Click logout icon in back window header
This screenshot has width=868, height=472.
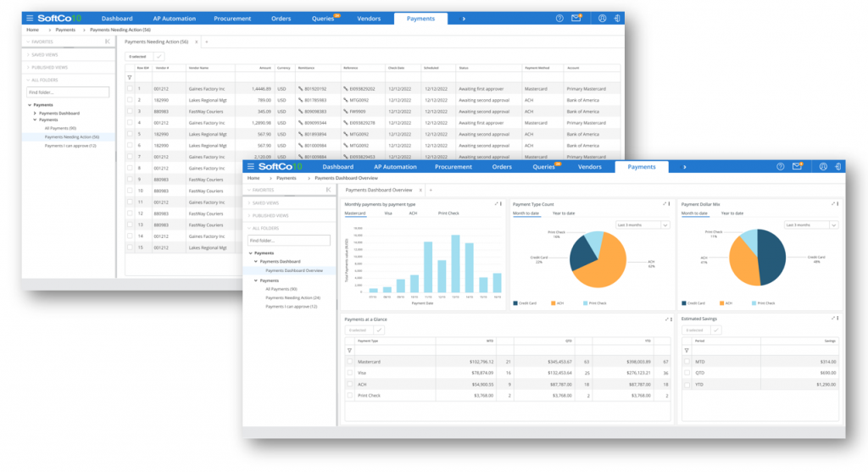click(x=617, y=19)
